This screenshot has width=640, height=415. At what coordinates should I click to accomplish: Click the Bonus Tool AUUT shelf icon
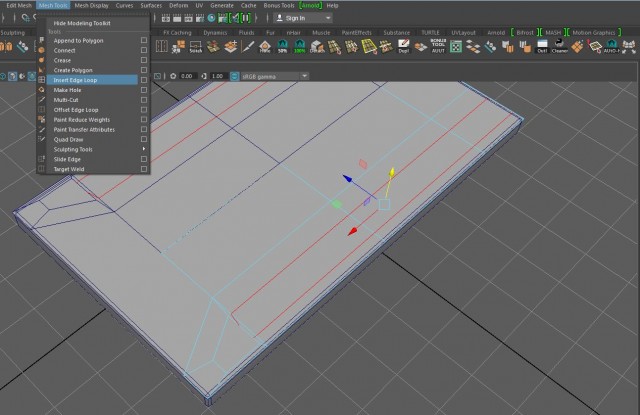pos(438,47)
